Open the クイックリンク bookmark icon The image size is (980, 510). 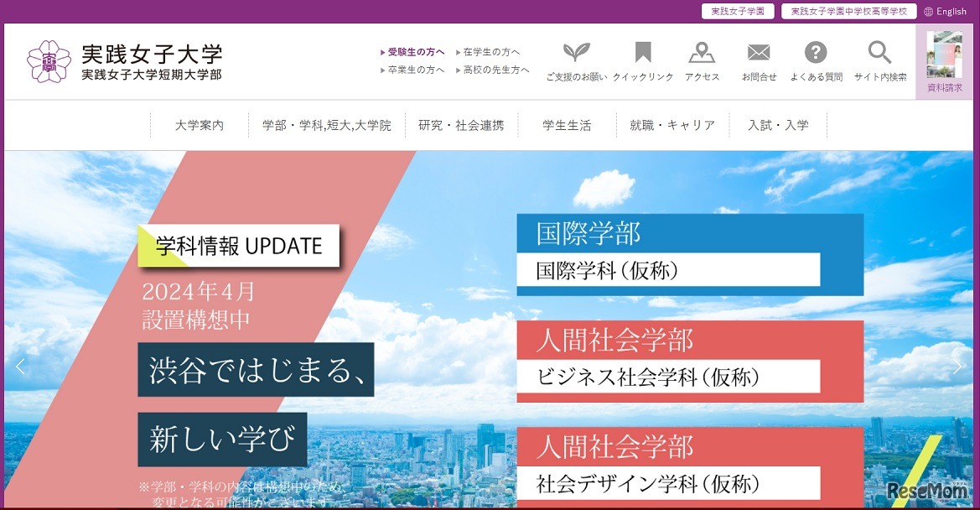(642, 53)
